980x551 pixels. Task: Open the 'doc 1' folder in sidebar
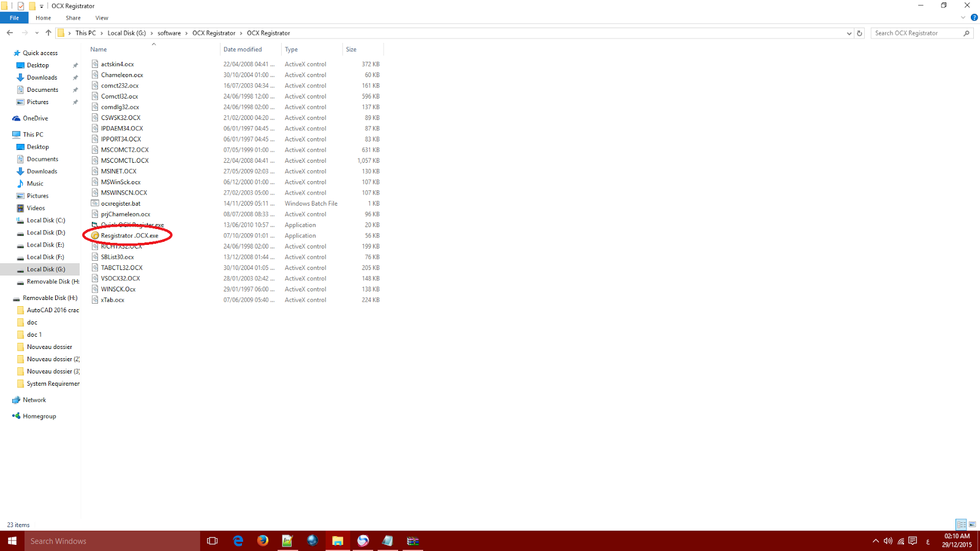pyautogui.click(x=34, y=335)
